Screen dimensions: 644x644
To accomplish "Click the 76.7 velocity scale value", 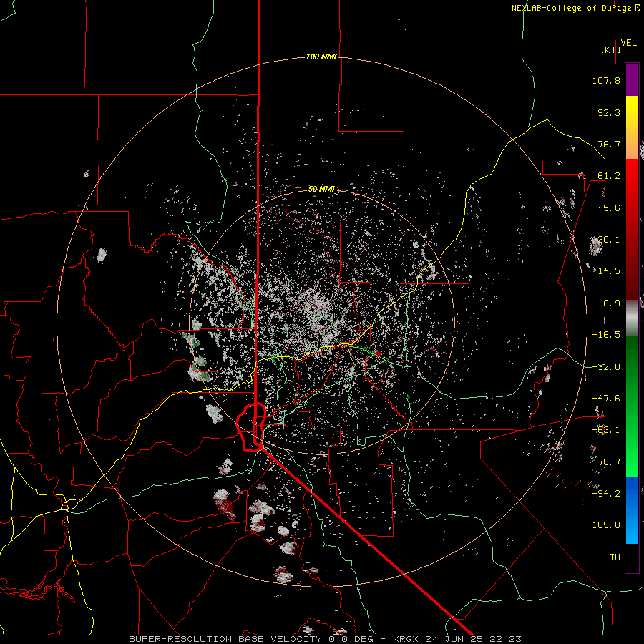I will 609,144.
